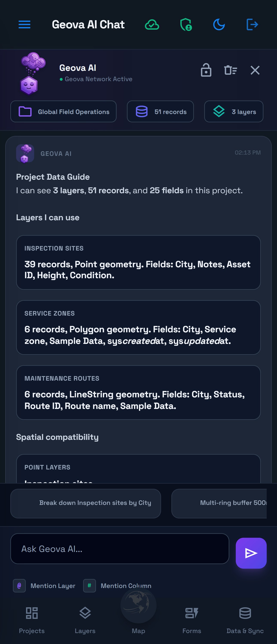277x644 pixels.
Task: Toggle the chat lock icon
Action: (x=206, y=70)
